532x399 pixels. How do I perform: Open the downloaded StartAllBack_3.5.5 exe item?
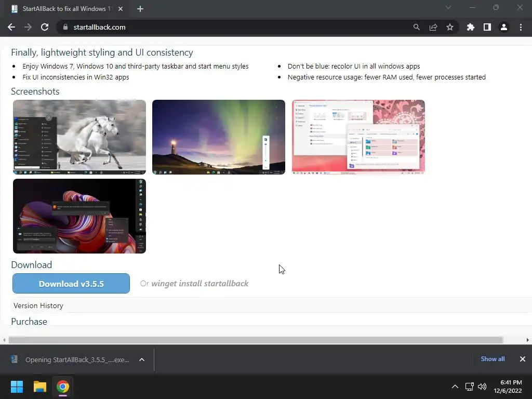(x=71, y=360)
